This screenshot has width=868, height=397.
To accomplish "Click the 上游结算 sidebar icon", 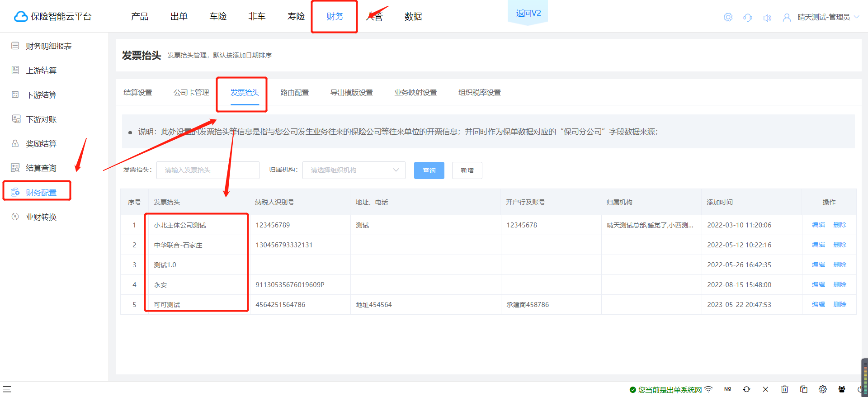I will 15,70.
